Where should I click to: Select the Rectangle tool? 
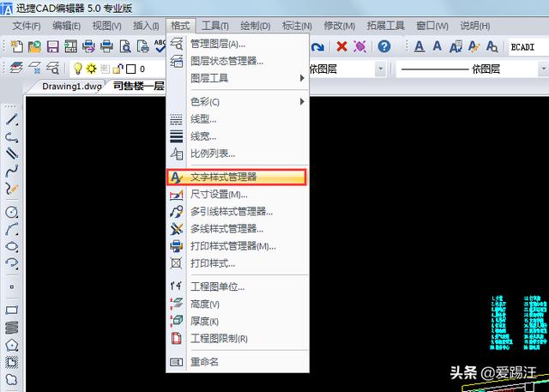click(11, 311)
